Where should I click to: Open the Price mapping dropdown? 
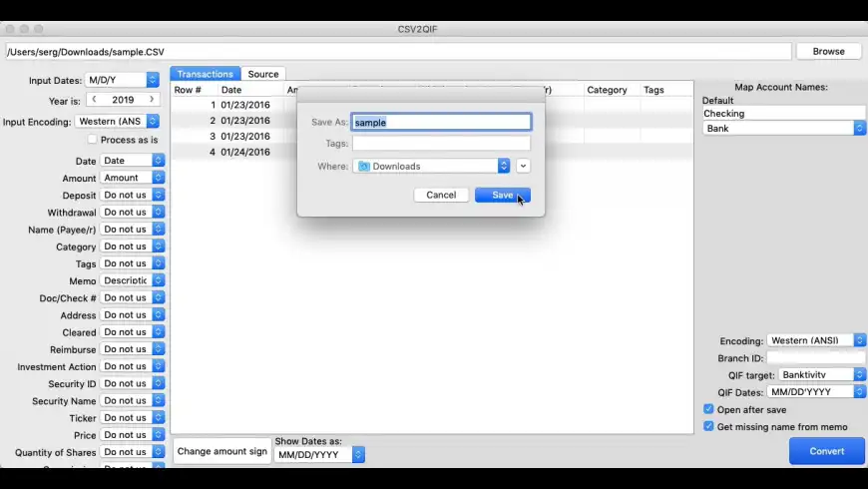point(133,435)
